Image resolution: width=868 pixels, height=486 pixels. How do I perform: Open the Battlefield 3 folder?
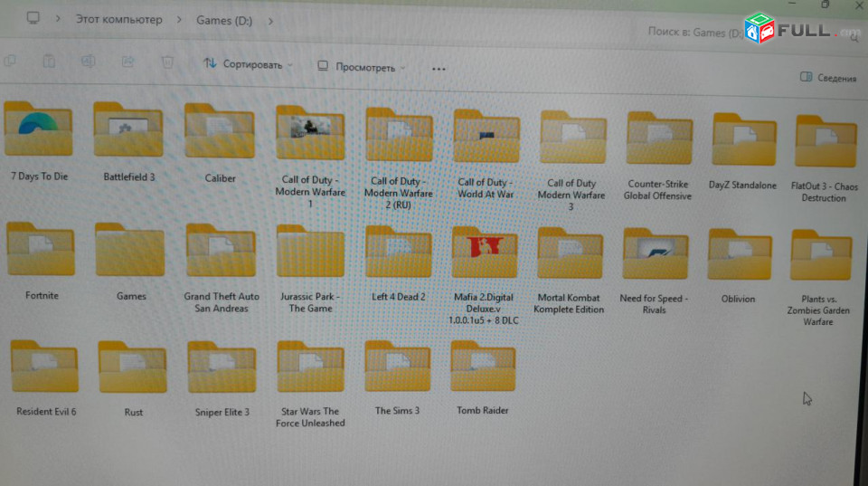point(128,129)
